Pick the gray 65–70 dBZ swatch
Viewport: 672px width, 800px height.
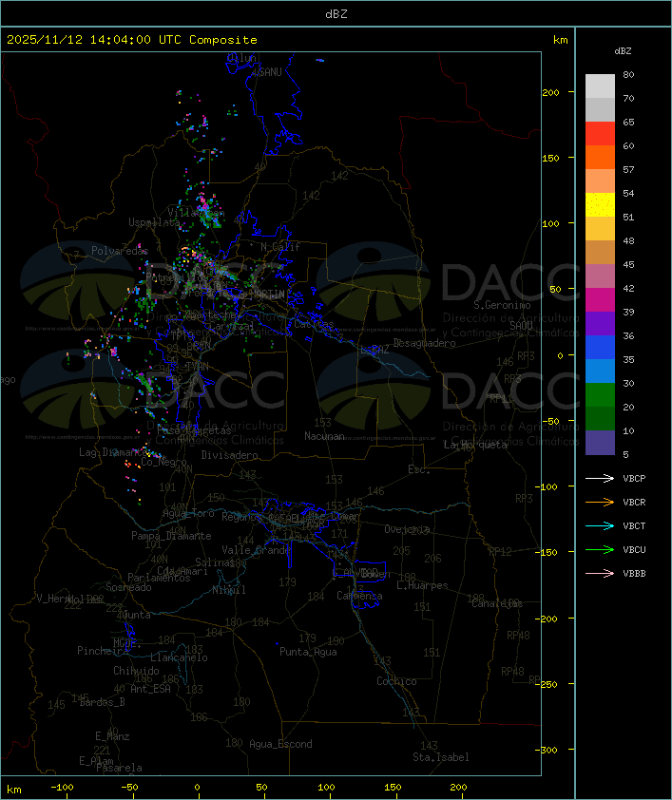coord(600,109)
